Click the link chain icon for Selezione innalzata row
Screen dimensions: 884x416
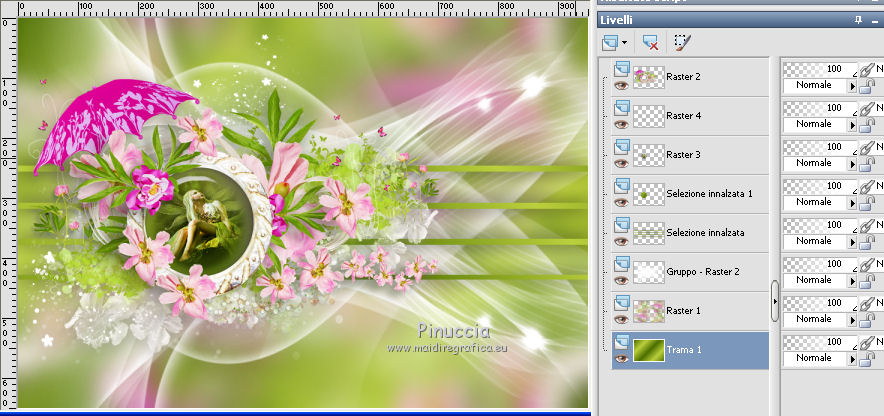point(867,225)
